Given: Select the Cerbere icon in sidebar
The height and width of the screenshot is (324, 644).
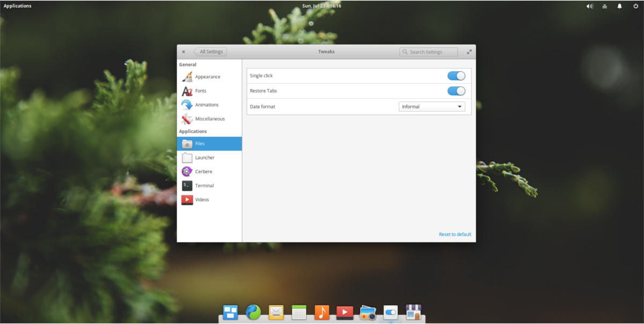Looking at the screenshot, I should pos(187,172).
